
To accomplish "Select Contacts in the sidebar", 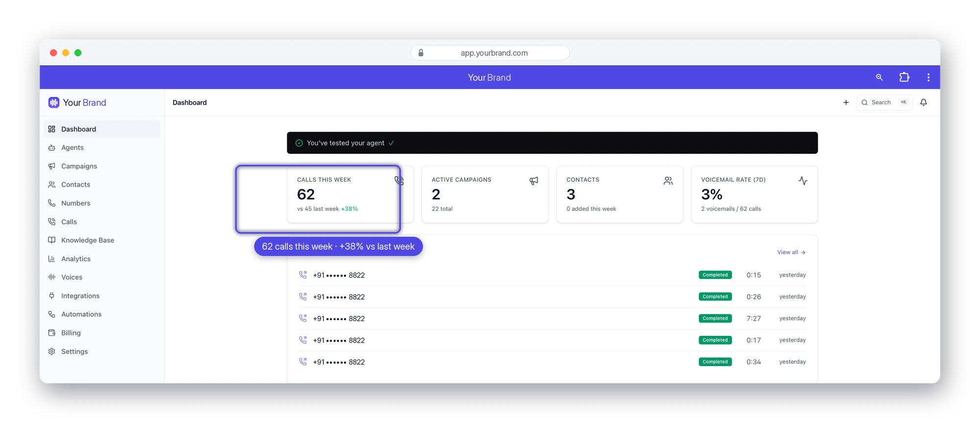I will pos(102,185).
